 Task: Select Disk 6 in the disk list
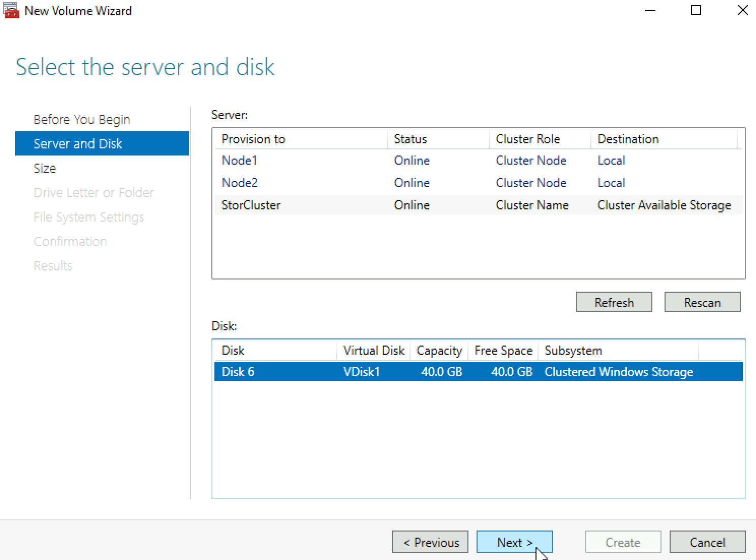pyautogui.click(x=478, y=371)
